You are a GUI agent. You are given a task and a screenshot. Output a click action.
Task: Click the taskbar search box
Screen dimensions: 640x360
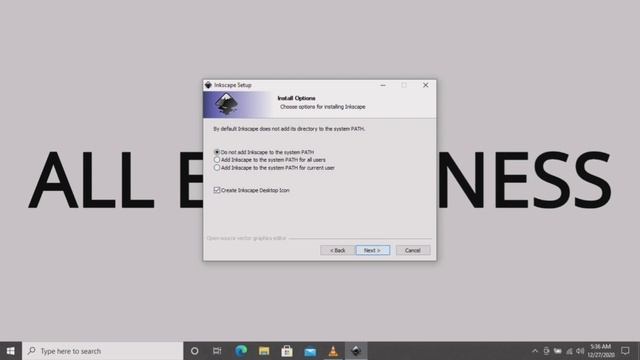[102, 351]
